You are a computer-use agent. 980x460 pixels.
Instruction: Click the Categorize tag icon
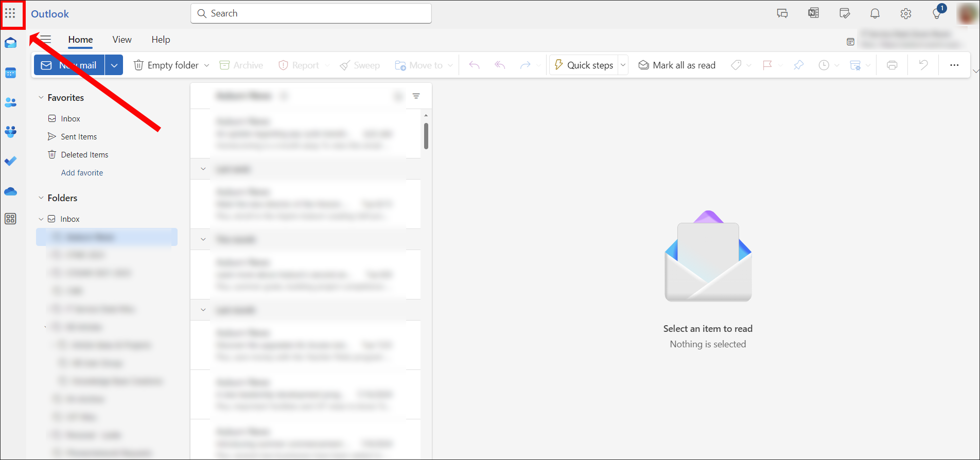tap(737, 65)
